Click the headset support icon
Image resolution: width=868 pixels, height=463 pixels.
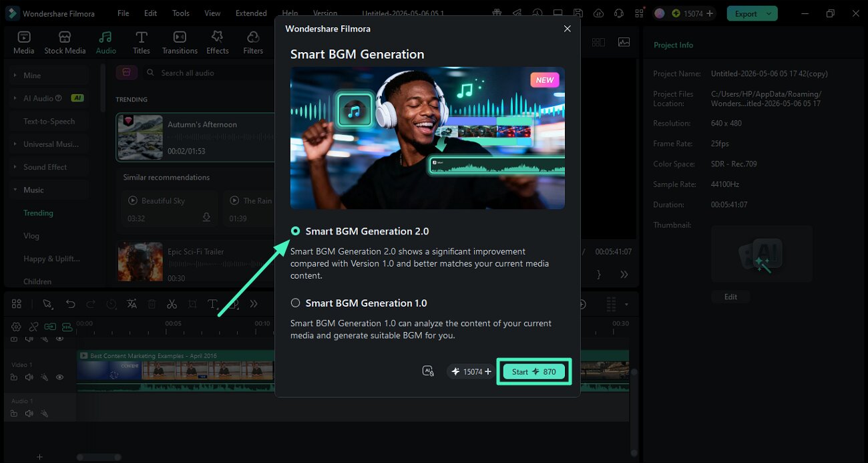(x=620, y=13)
